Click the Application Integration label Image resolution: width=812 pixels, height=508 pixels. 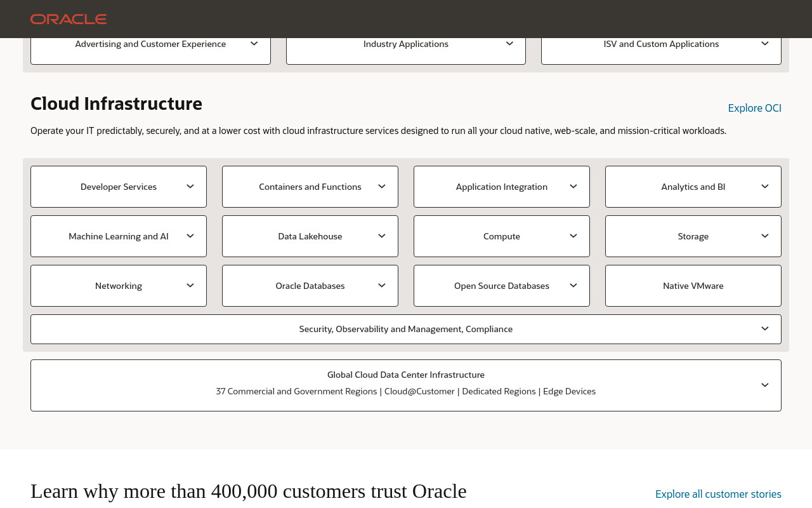coord(502,187)
